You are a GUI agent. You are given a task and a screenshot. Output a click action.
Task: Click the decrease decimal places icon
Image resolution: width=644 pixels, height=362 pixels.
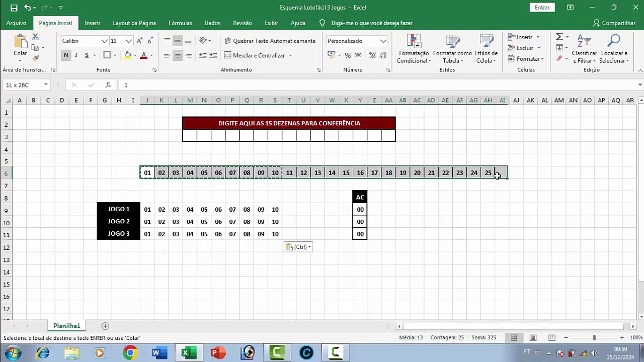382,55
